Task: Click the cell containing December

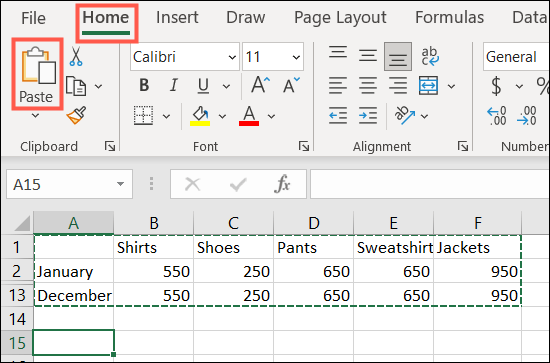Action: [74, 295]
